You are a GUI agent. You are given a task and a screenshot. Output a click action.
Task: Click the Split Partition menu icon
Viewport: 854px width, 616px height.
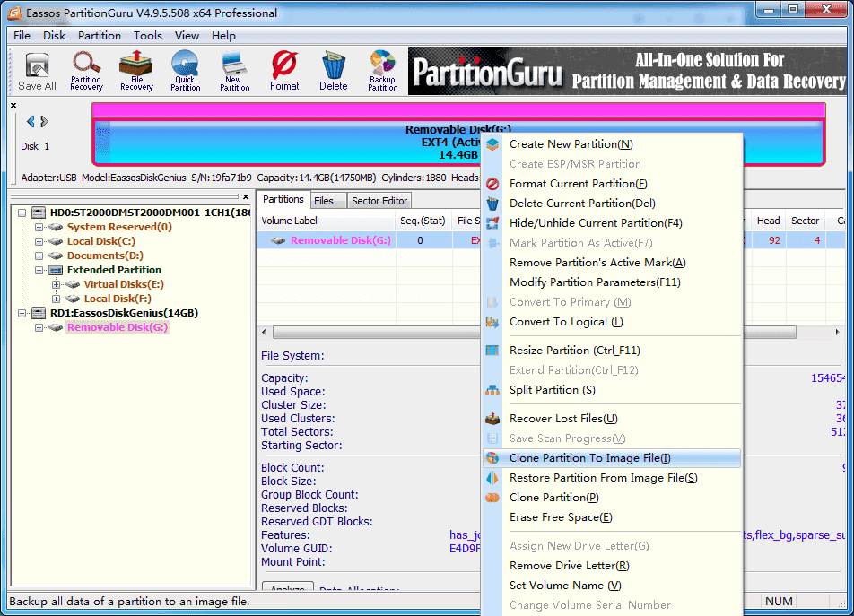point(492,390)
